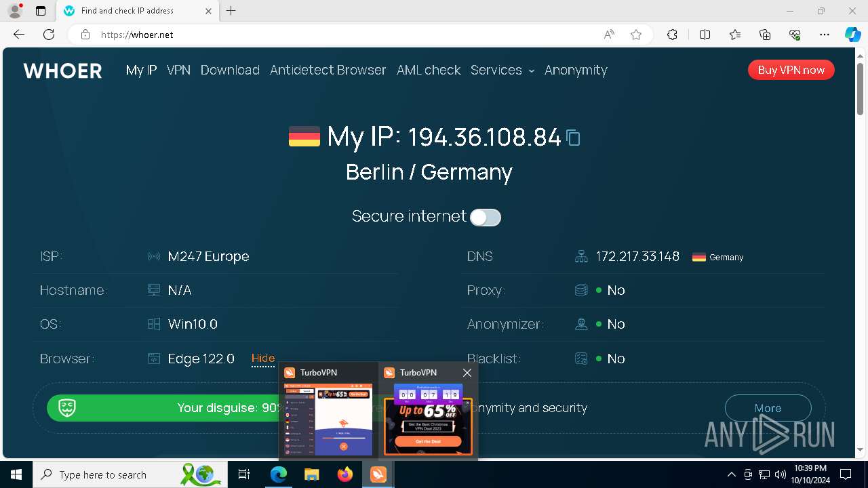This screenshot has height=488, width=868.
Task: Toggle Split screen icon
Action: click(x=705, y=35)
